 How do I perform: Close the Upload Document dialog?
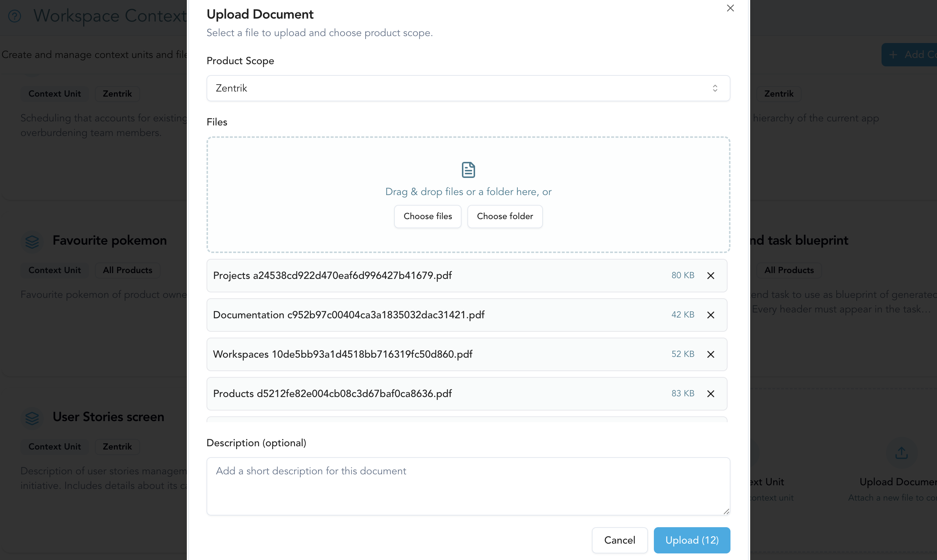[730, 8]
